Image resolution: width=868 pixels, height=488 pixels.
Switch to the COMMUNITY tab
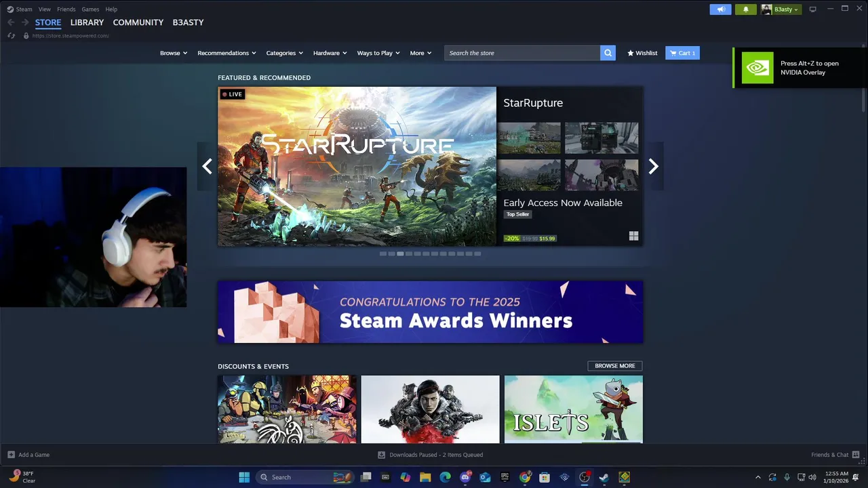(138, 22)
